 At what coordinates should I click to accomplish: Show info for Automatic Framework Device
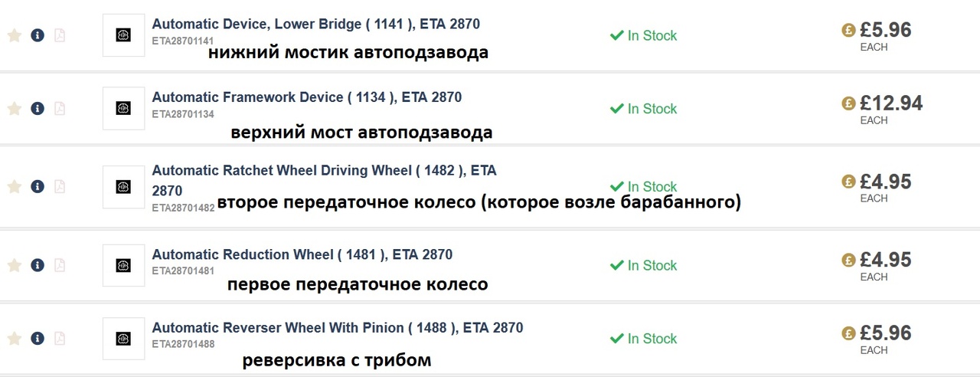pos(38,109)
